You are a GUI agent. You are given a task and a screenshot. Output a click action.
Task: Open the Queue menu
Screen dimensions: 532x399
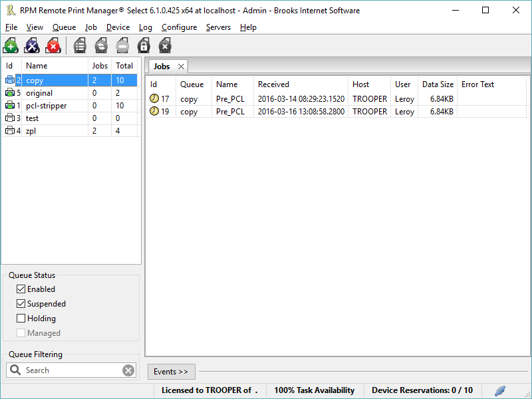click(x=64, y=27)
